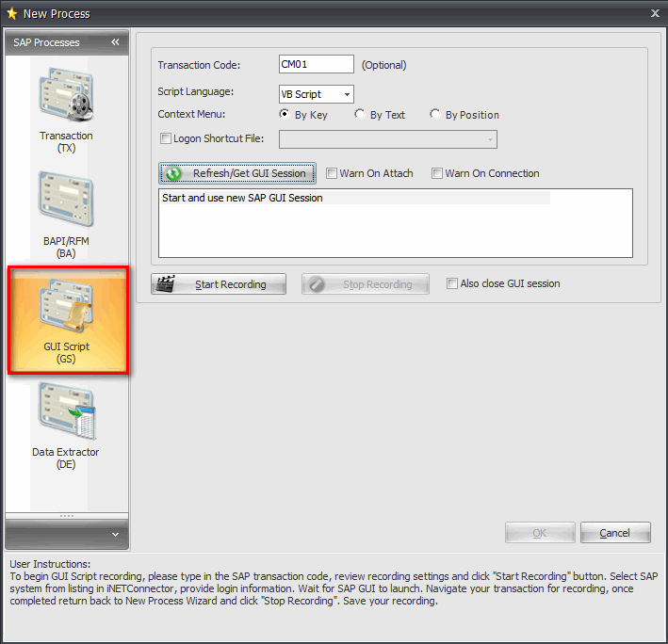Select 'Start and use new SAP GUI Session' row

coord(354,198)
